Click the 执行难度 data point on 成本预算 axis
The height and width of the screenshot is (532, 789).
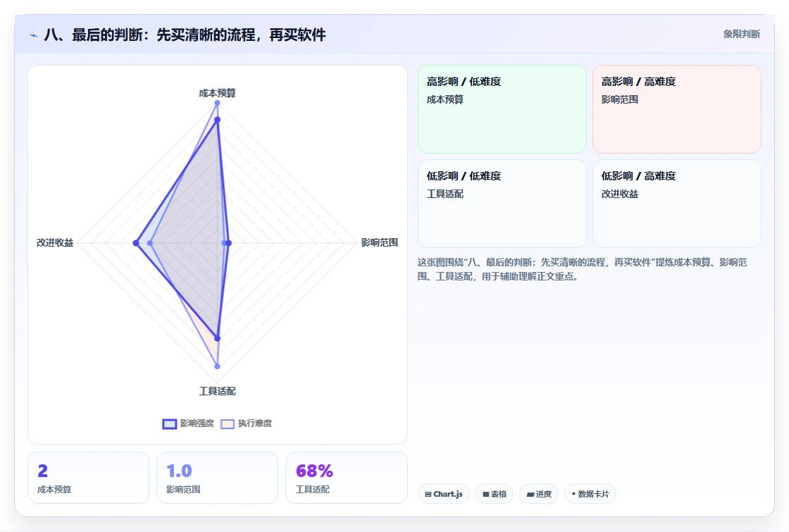(x=218, y=103)
